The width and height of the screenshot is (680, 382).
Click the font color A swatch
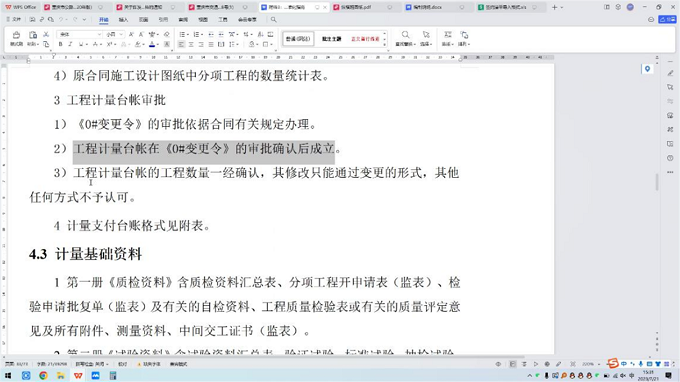[x=152, y=44]
